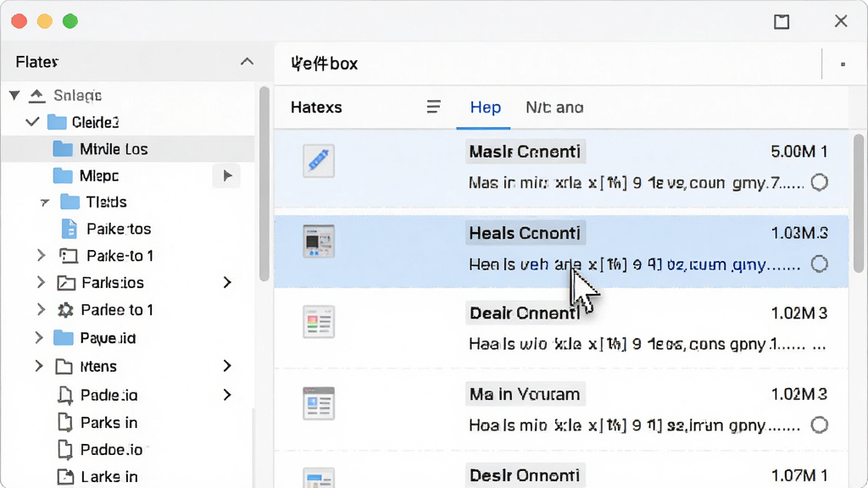Click the Padoe.io file icon
The width and height of the screenshot is (868, 488).
point(65,450)
